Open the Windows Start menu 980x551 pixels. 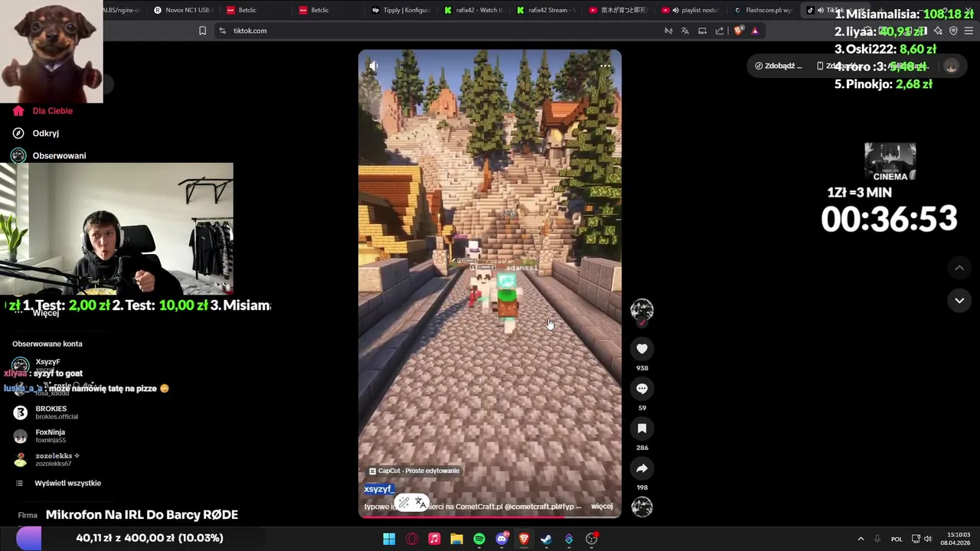[x=389, y=539]
